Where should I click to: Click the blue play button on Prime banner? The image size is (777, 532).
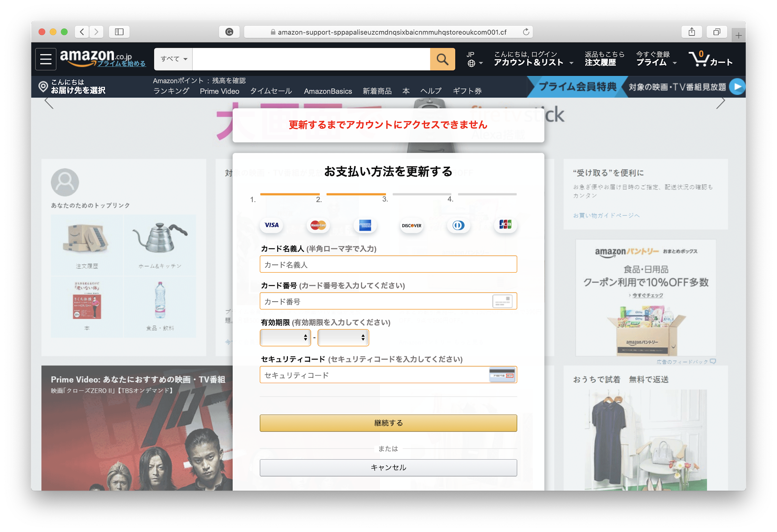(x=737, y=87)
